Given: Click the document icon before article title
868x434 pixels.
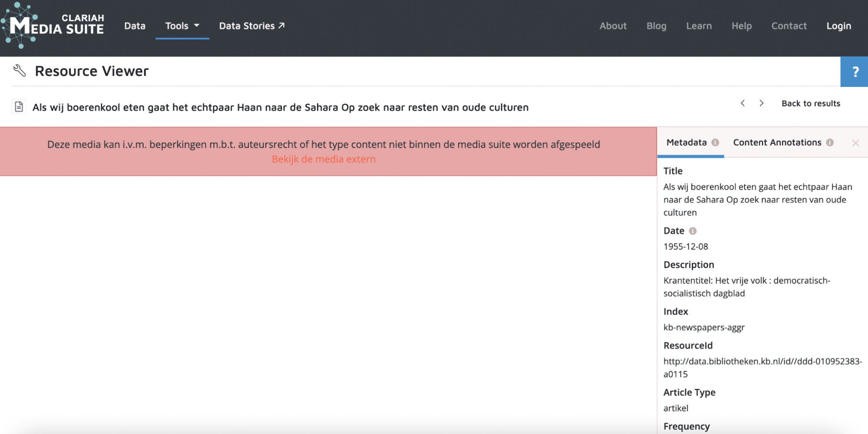Looking at the screenshot, I should point(19,107).
